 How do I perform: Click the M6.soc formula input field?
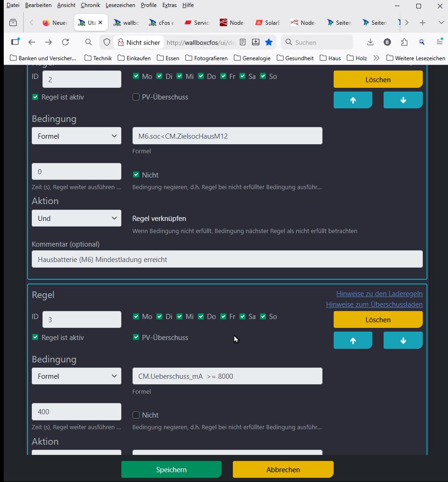pyautogui.click(x=227, y=136)
